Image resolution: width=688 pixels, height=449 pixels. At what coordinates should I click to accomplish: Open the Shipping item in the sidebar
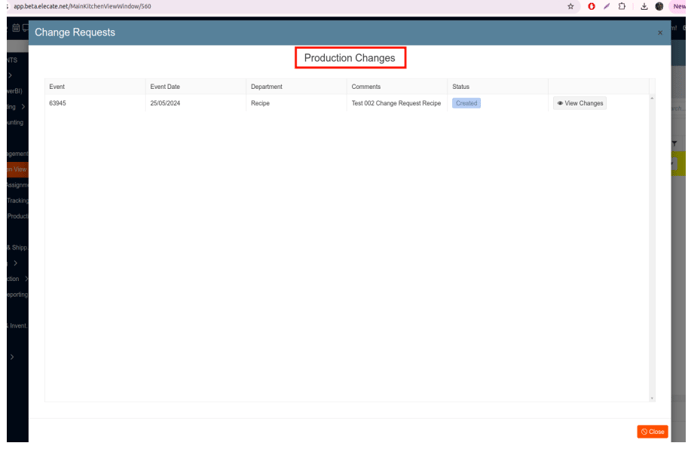click(18, 248)
